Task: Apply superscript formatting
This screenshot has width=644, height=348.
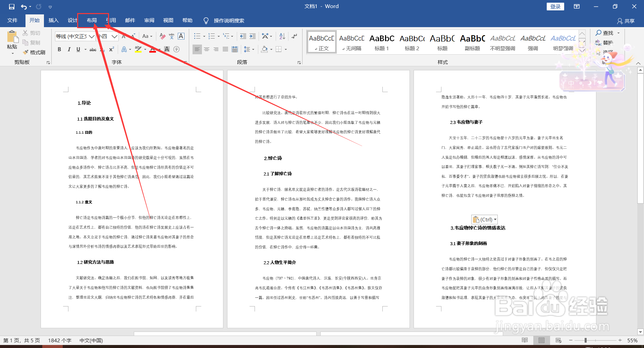Action: click(x=111, y=49)
